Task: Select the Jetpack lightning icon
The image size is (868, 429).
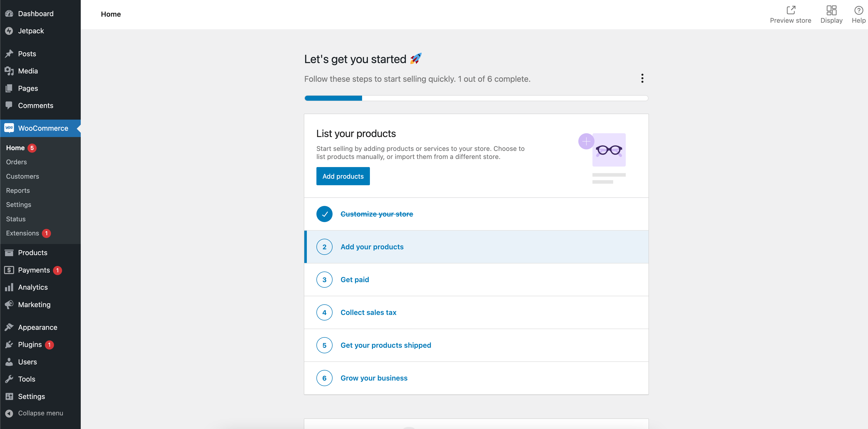Action: 9,31
